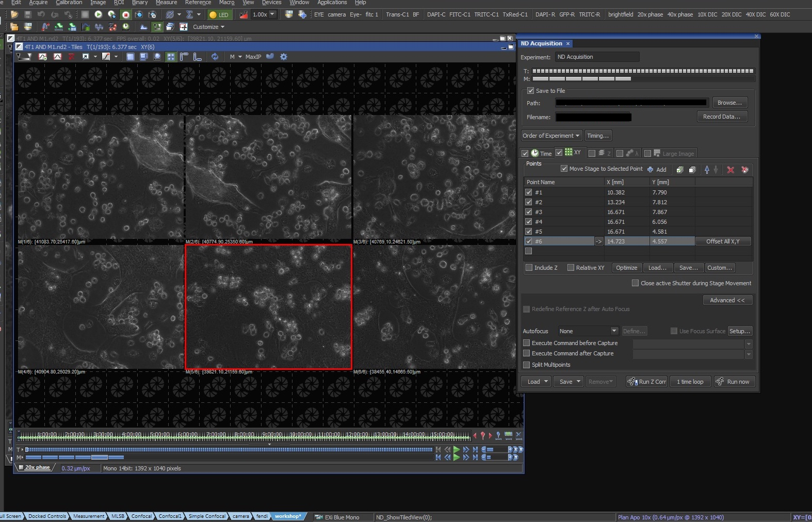Click the camera capture icon

click(x=139, y=14)
